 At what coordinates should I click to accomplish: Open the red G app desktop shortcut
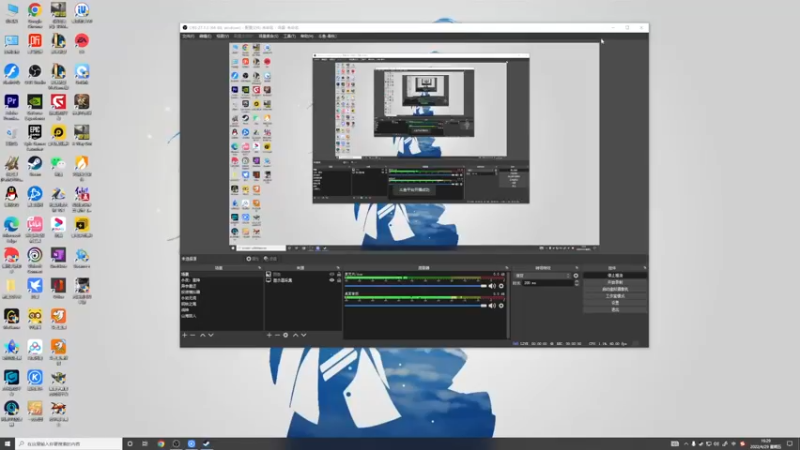[58, 105]
